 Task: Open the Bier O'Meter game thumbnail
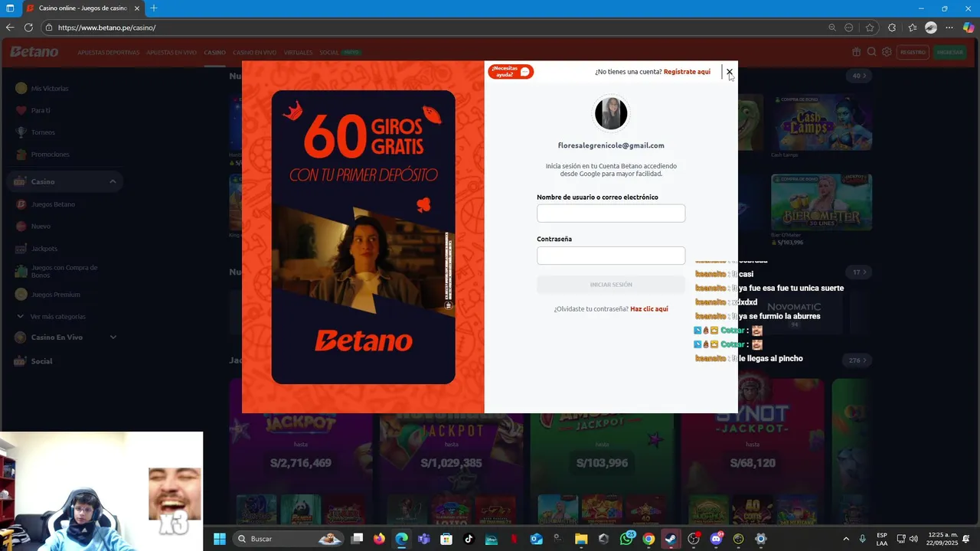(x=822, y=202)
